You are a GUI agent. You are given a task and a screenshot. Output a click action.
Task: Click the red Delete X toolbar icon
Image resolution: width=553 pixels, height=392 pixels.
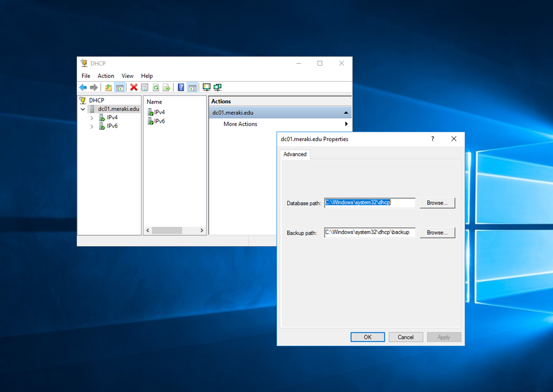pyautogui.click(x=133, y=87)
